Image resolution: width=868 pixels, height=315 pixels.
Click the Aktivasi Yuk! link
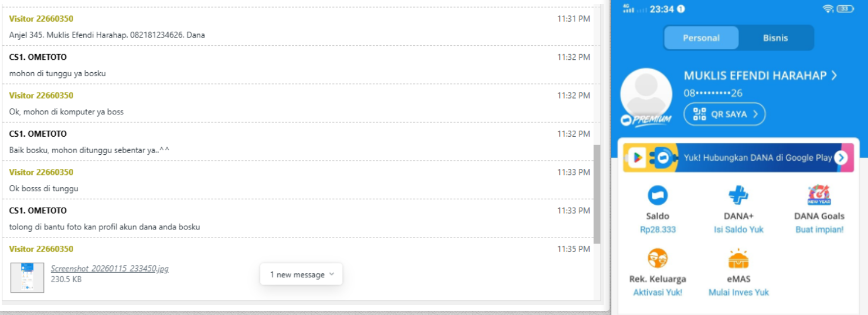(658, 292)
